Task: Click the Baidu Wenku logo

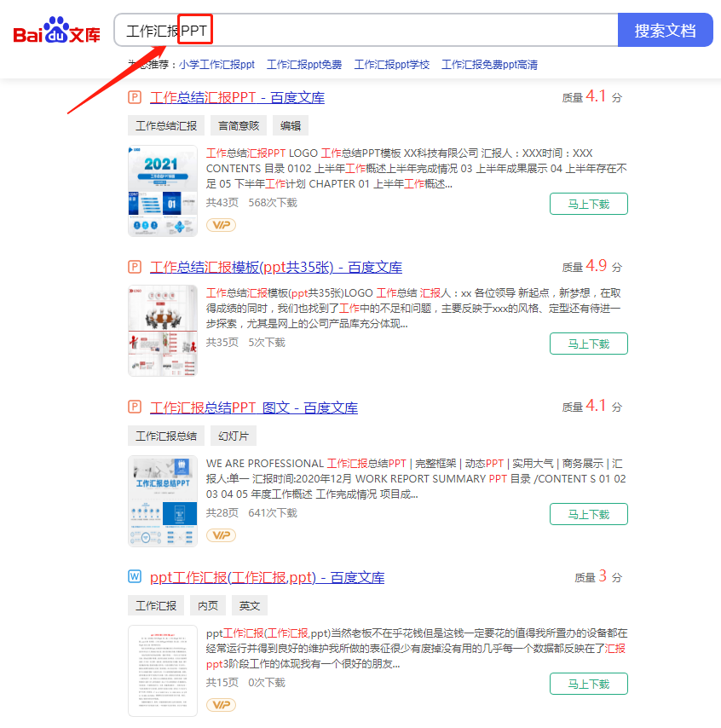Action: click(x=56, y=31)
